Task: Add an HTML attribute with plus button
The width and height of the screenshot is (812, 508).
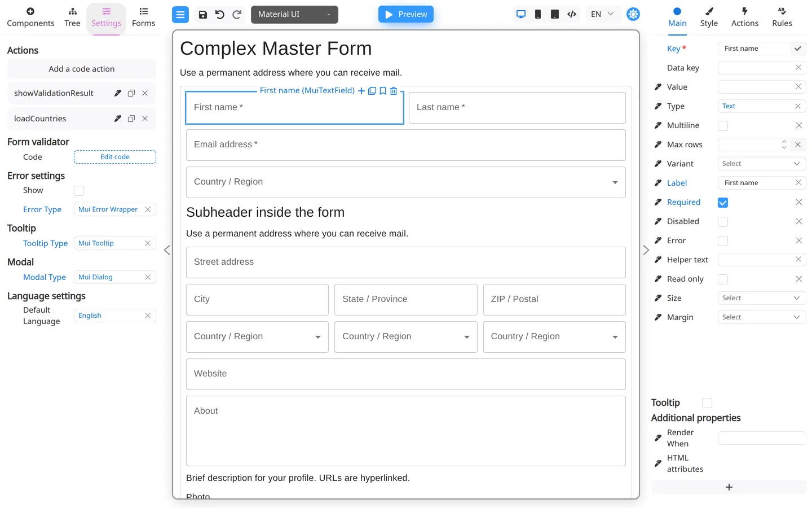Action: (x=729, y=487)
